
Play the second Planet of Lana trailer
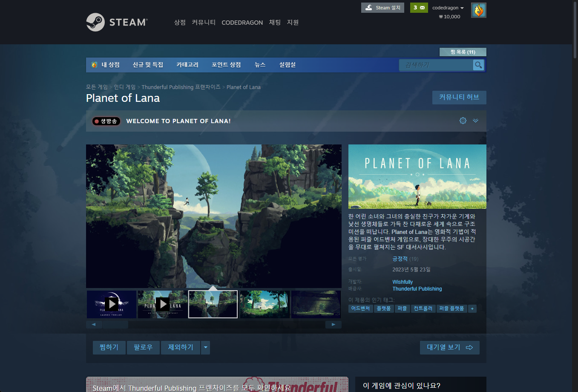click(163, 304)
